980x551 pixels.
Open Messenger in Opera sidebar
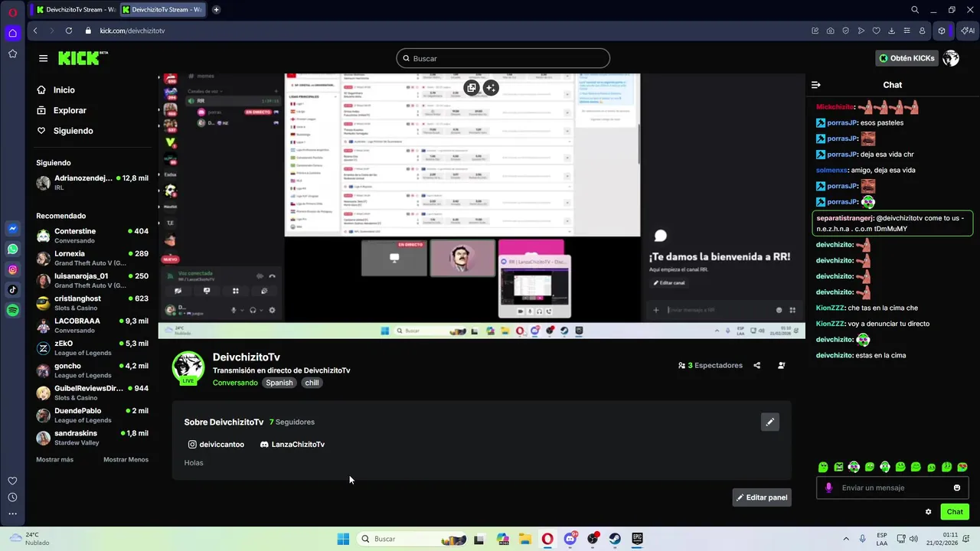click(12, 228)
